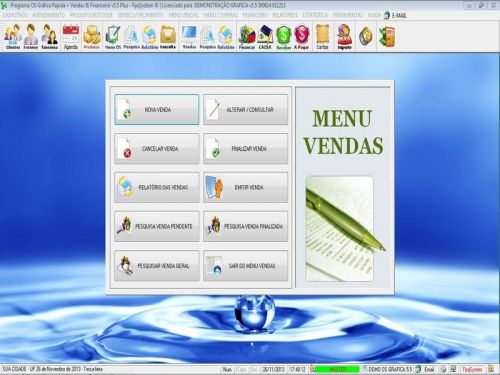Open the Financeiro cube icon

pyautogui.click(x=247, y=37)
